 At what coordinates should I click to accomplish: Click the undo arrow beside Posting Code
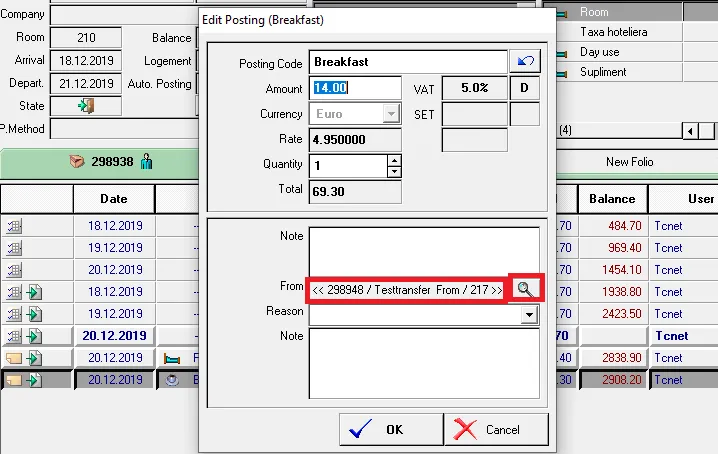(x=525, y=61)
